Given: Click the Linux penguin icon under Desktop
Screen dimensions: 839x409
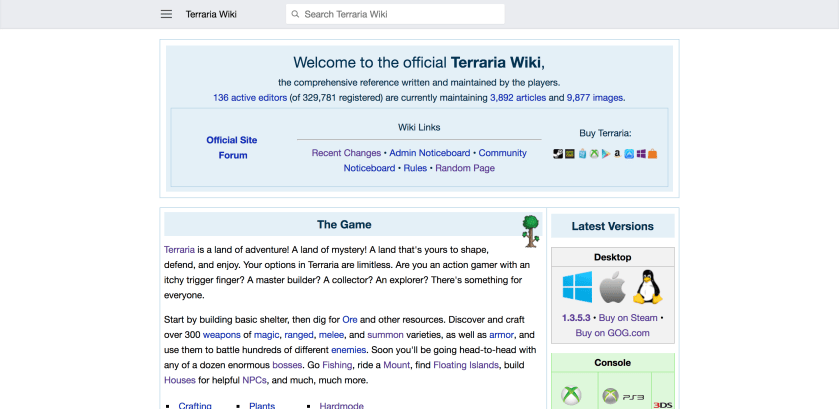Looking at the screenshot, I should 650,288.
